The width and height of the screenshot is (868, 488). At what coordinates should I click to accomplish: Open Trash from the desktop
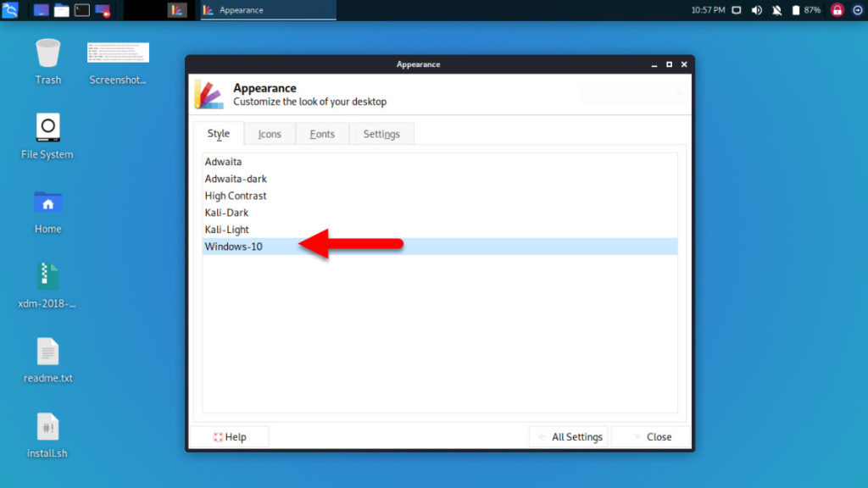click(47, 59)
